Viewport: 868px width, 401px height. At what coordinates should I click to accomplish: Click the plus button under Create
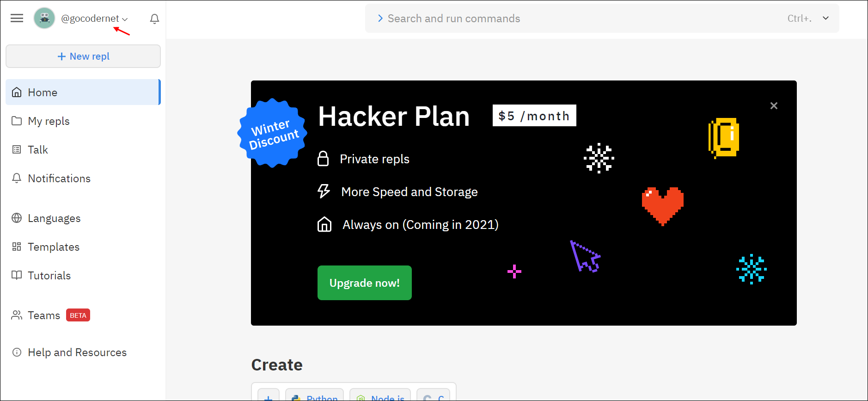[x=268, y=395]
